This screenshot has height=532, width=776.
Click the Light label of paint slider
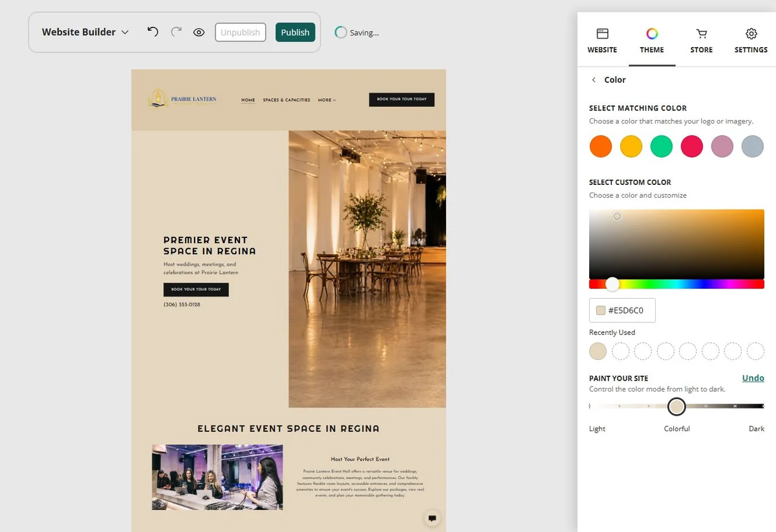coord(597,429)
